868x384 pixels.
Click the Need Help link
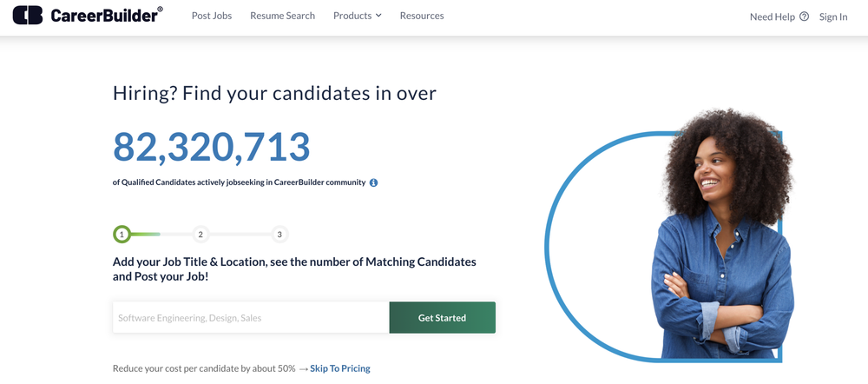coord(773,17)
